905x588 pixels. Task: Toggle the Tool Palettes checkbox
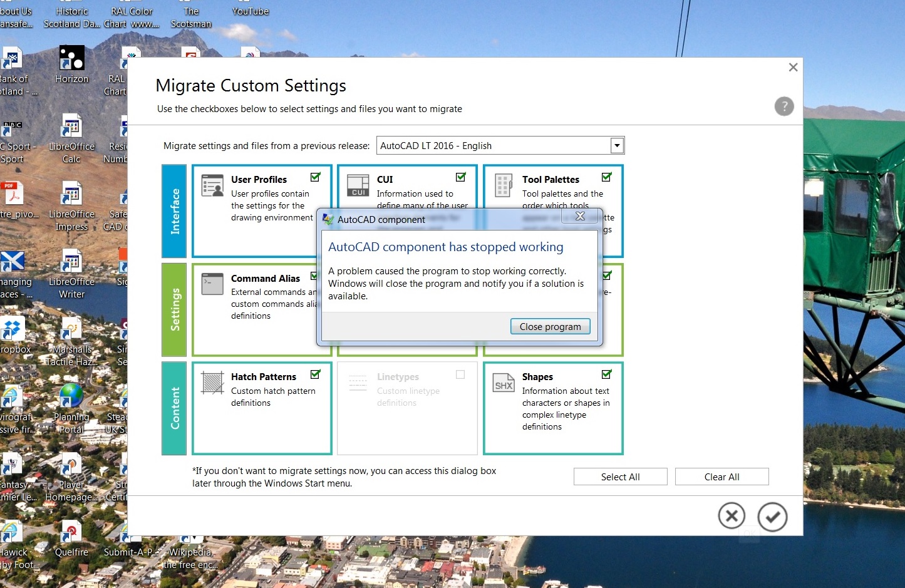[x=606, y=176]
